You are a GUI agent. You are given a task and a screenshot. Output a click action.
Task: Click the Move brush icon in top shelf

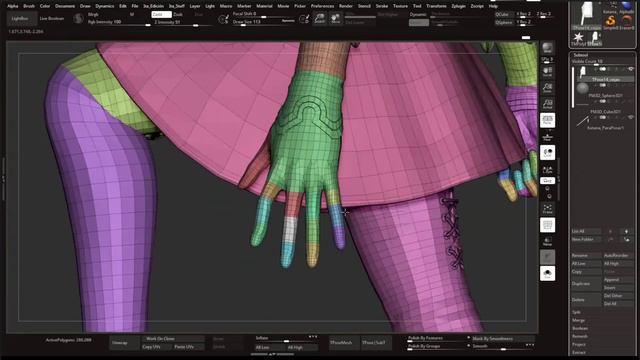coord(336,18)
